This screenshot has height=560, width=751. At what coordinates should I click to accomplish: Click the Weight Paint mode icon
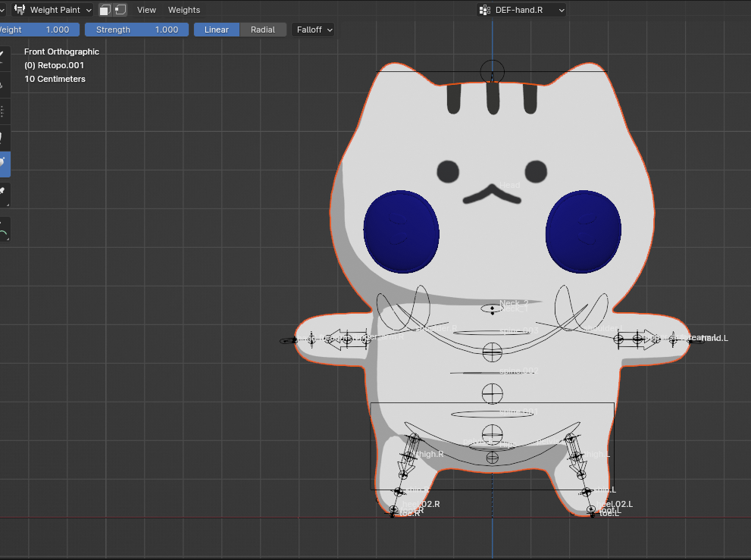20,10
